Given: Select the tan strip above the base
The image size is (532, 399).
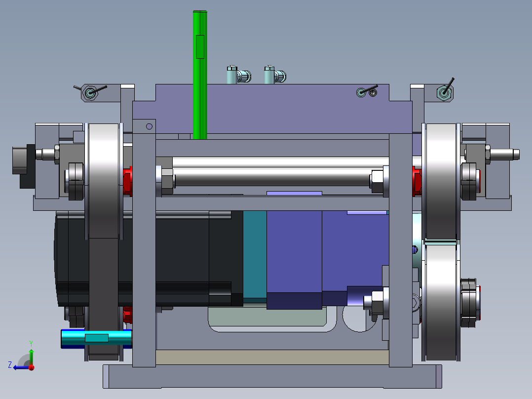Looking at the screenshot, I should click(x=272, y=357).
